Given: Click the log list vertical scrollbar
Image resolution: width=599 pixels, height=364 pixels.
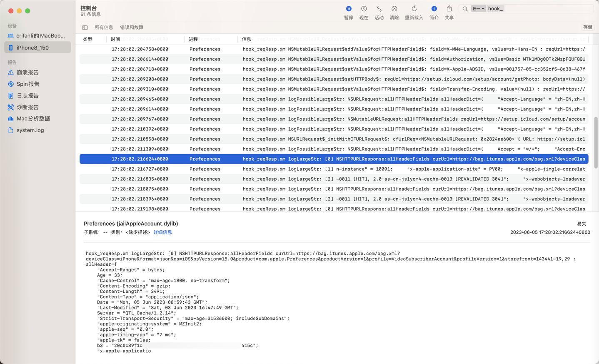Looking at the screenshot, I should [x=596, y=142].
